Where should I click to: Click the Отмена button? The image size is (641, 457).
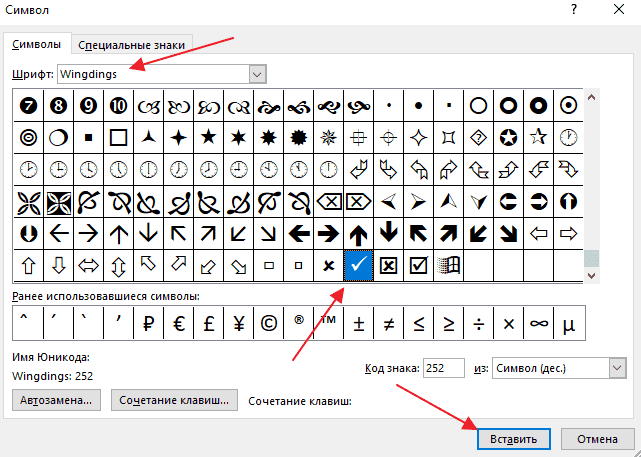(596, 439)
